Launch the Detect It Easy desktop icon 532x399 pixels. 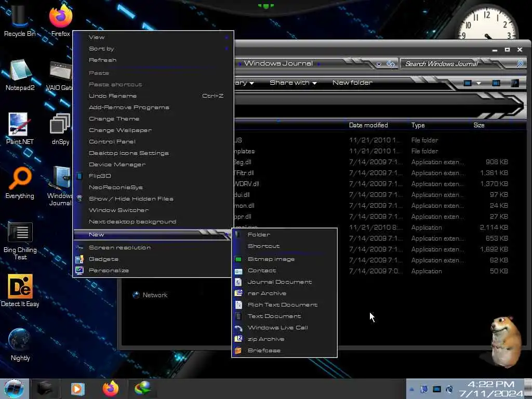20,291
